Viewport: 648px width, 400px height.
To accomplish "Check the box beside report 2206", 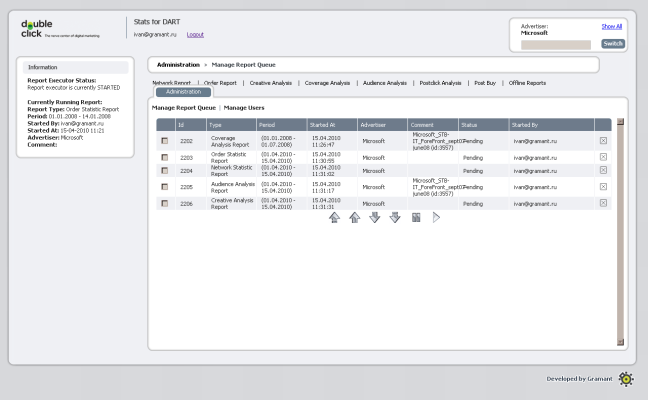I will [x=164, y=203].
